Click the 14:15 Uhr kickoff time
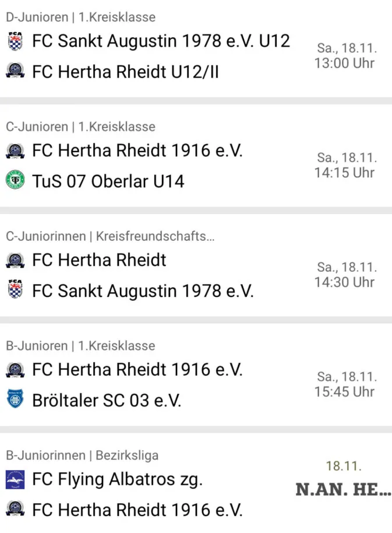392x533 pixels. click(x=344, y=173)
